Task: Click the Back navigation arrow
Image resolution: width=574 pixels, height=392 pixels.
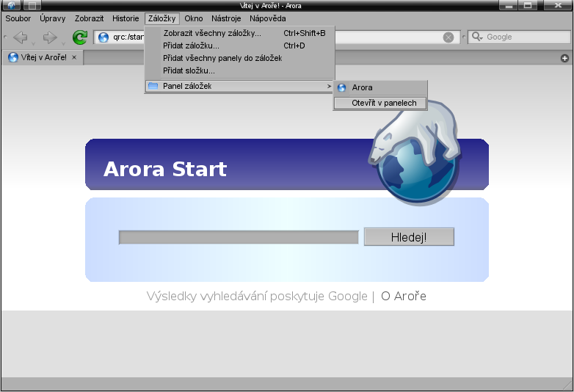Action: pos(20,37)
